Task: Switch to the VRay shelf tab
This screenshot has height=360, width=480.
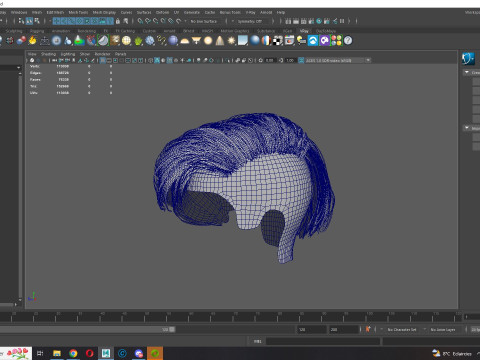Action: tap(304, 31)
